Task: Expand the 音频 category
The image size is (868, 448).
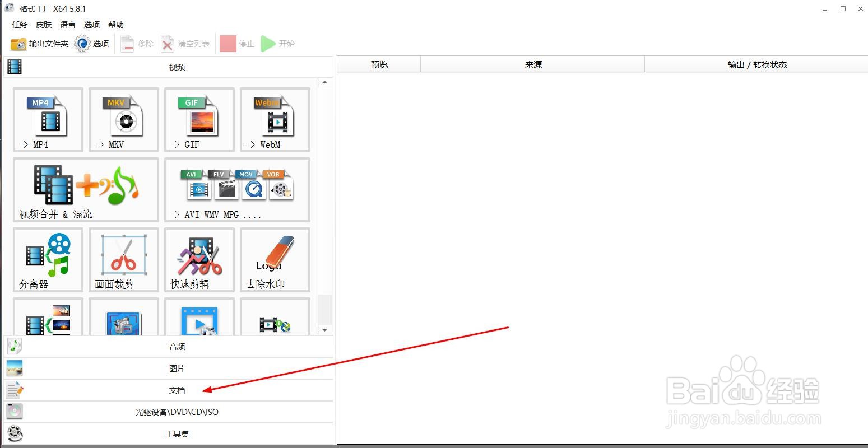Action: click(168, 347)
